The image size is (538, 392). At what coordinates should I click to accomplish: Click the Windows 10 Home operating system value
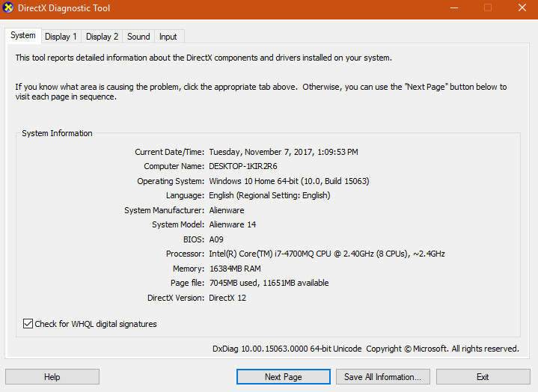point(289,181)
